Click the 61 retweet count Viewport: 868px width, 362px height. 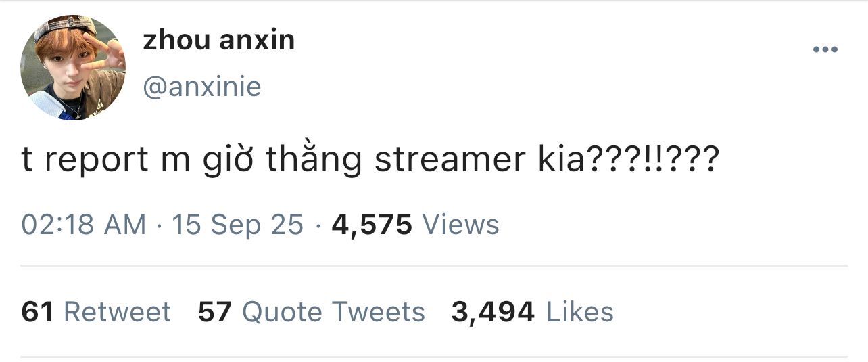click(x=37, y=312)
